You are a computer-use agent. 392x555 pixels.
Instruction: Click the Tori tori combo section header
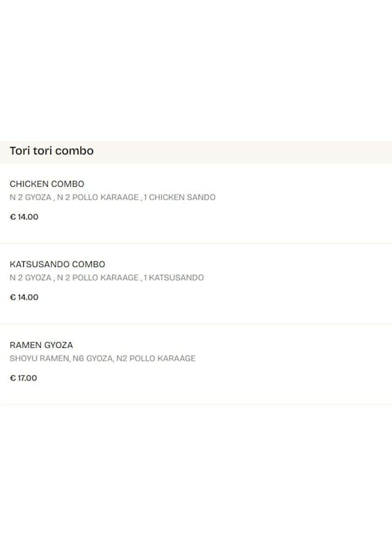coord(51,151)
